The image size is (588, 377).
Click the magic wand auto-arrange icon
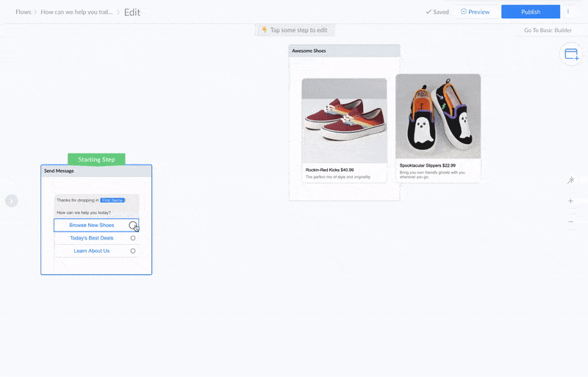(x=571, y=180)
